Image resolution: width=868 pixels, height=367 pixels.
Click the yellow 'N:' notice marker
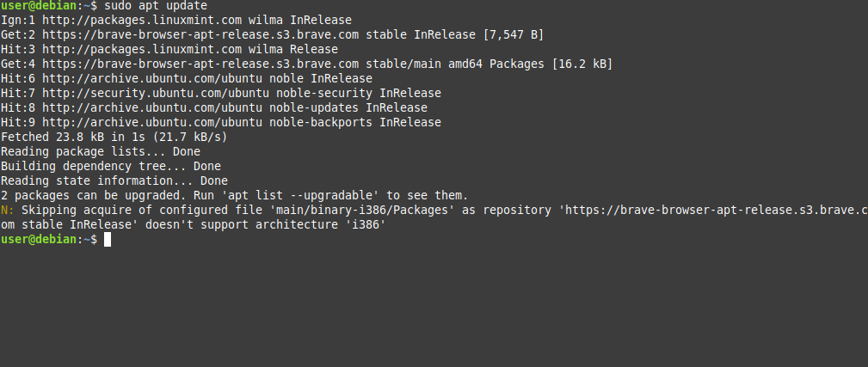point(8,210)
